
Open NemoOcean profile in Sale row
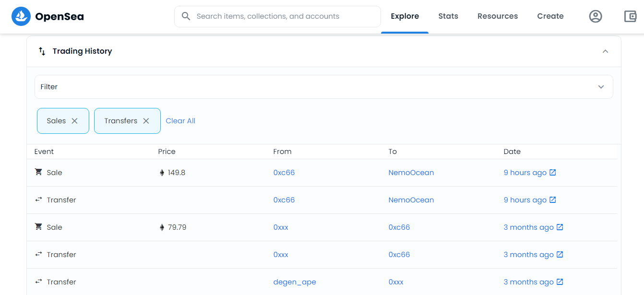pos(411,173)
